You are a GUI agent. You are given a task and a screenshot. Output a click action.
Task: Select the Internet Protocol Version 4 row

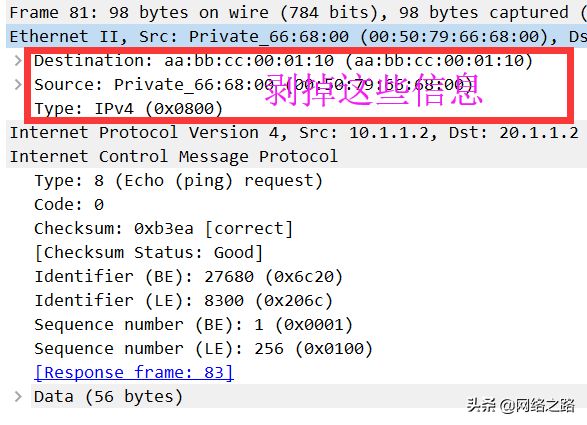click(x=296, y=133)
